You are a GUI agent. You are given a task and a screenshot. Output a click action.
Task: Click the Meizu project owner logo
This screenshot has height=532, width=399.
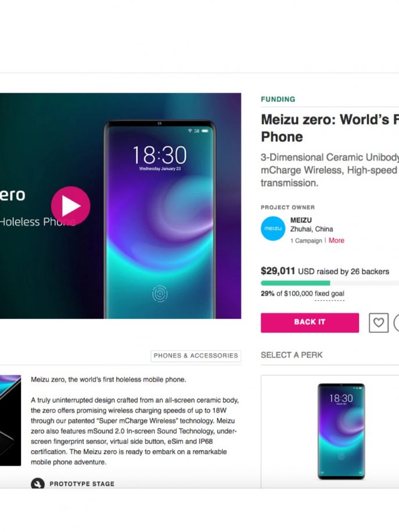click(x=273, y=228)
